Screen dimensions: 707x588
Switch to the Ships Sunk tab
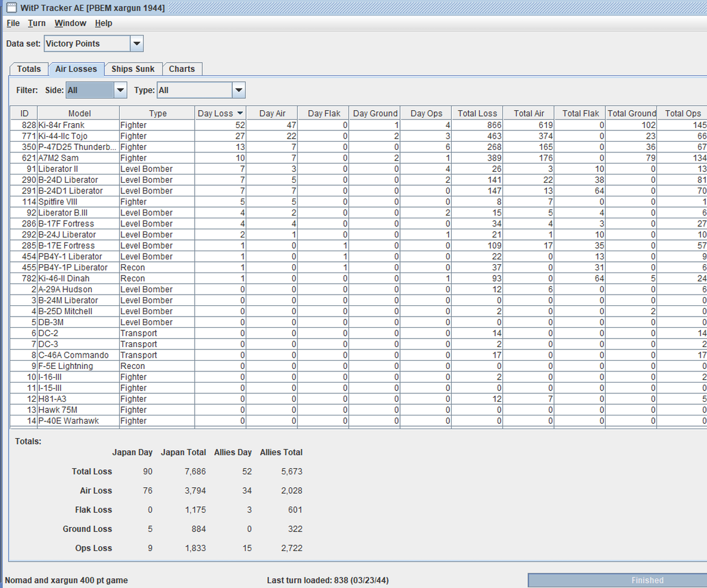pos(133,69)
